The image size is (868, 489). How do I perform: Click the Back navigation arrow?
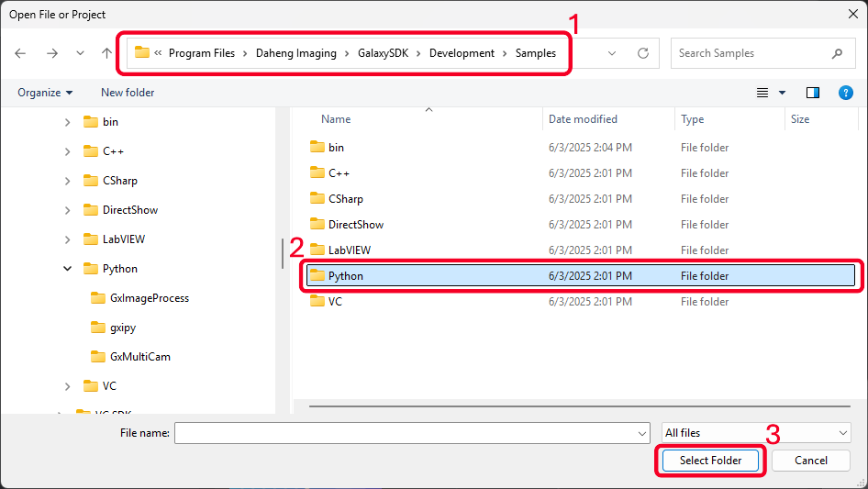(21, 53)
